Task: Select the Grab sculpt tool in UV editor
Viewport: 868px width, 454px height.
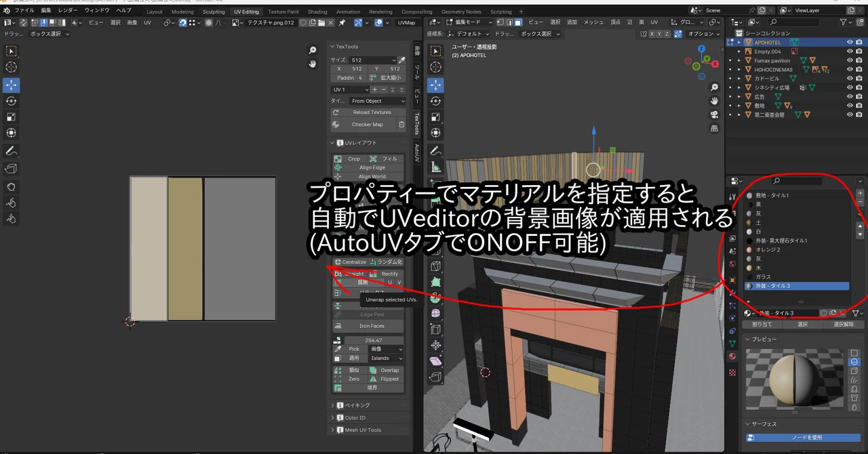Action: pyautogui.click(x=11, y=186)
